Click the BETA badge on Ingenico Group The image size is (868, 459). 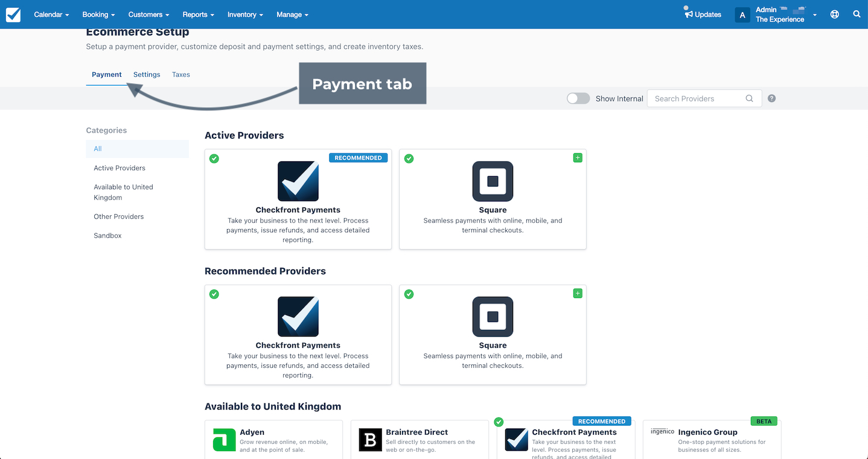(764, 421)
